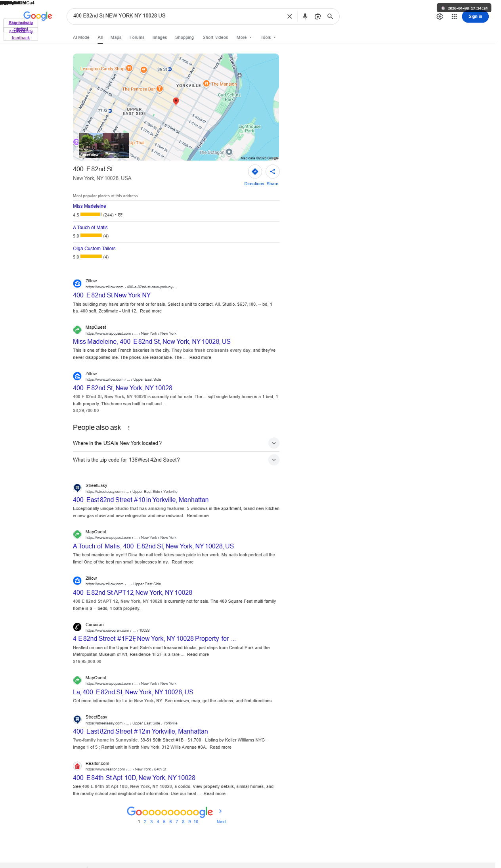Screen dimensions: 501x868
Task: Click the Share icon under map
Action: pyautogui.click(x=273, y=172)
